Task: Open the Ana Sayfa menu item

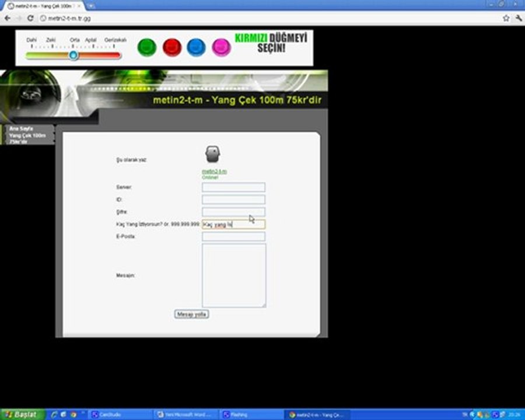Action: [21, 128]
